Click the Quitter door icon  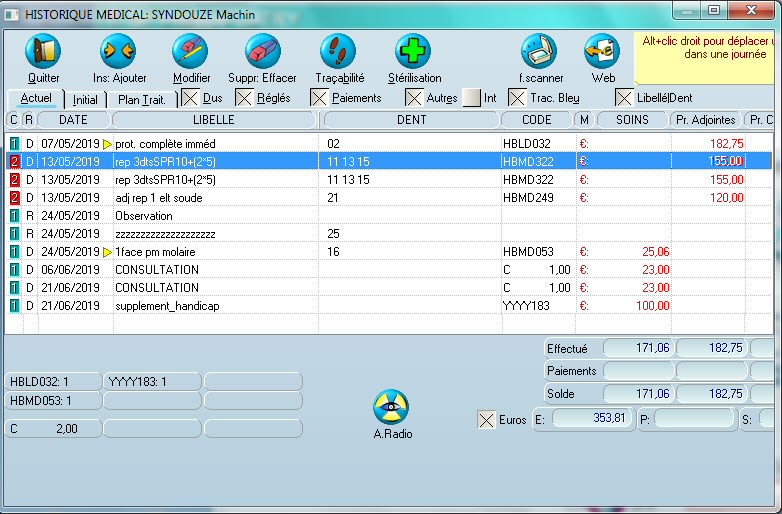point(43,51)
